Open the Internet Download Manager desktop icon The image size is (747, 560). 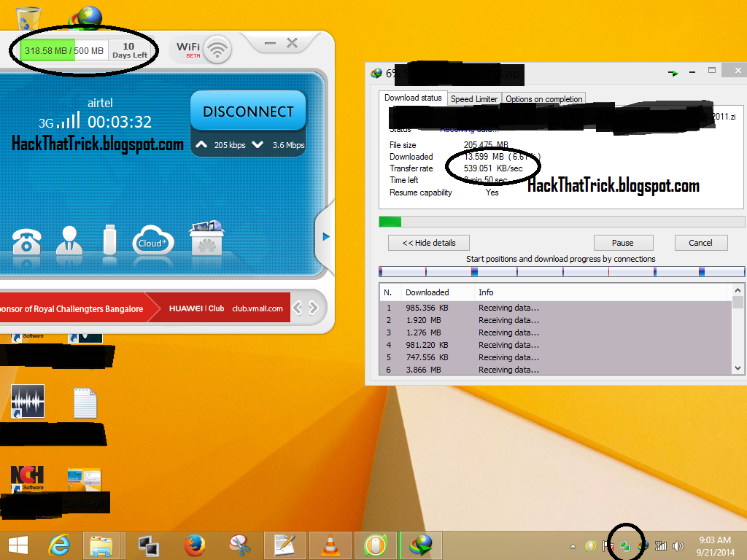coord(87,17)
